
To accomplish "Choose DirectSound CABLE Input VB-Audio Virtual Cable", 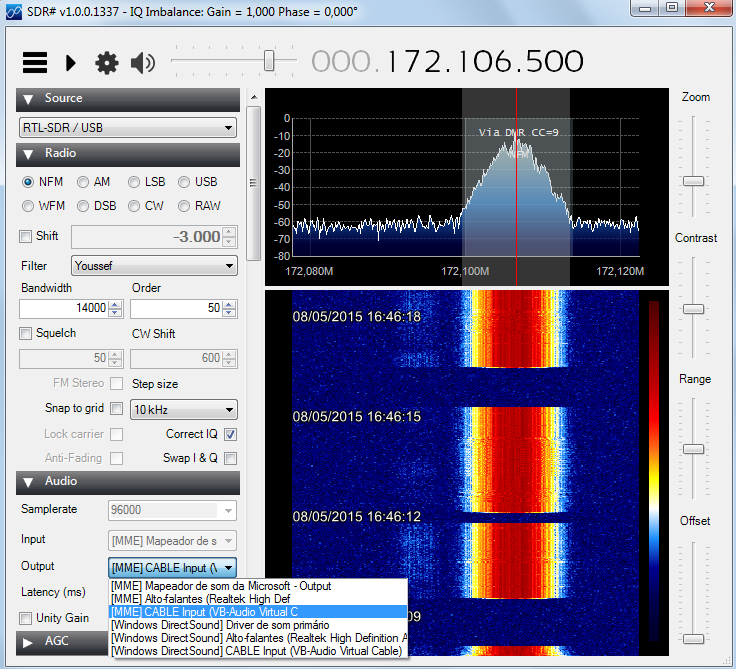I will [x=258, y=651].
